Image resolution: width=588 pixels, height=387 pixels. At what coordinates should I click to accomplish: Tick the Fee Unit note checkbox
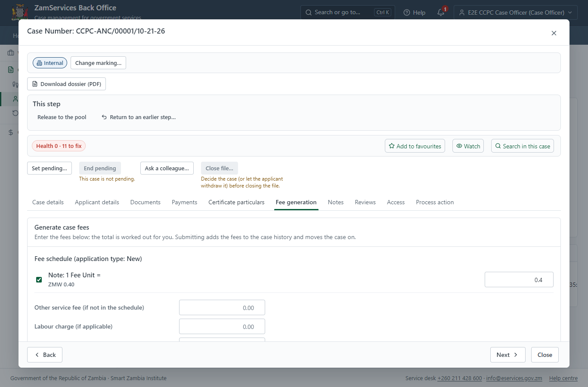coord(39,279)
